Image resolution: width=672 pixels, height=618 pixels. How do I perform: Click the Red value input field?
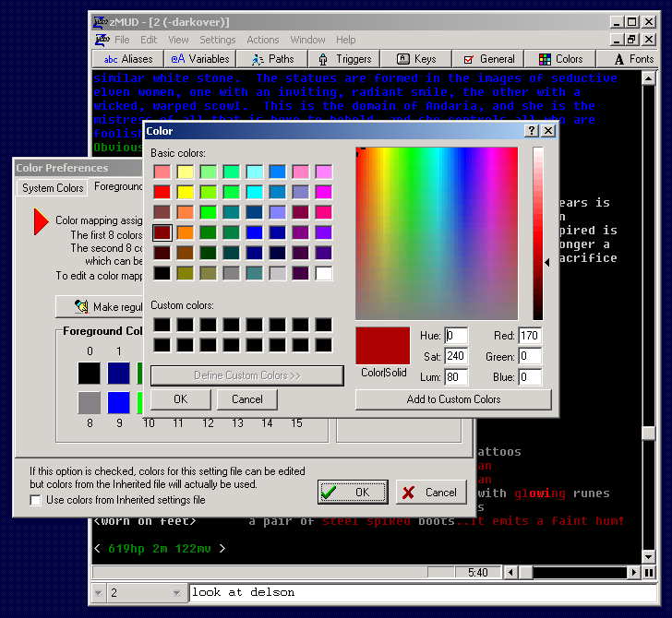click(x=530, y=336)
